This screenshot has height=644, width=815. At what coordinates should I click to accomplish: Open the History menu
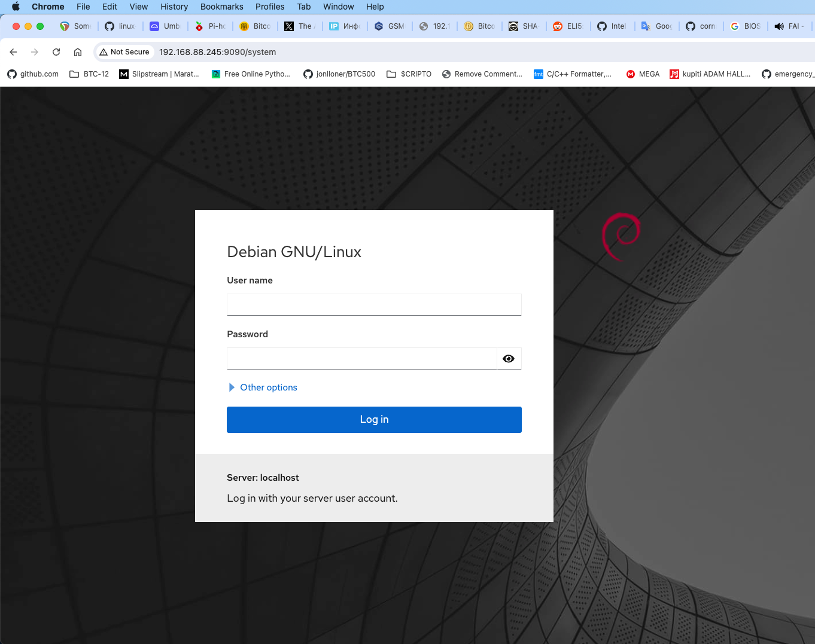(174, 7)
